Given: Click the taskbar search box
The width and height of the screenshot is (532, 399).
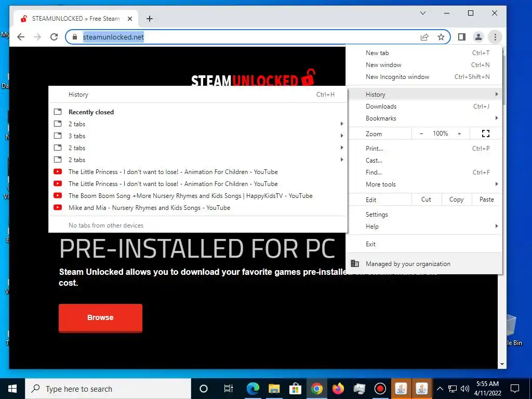Looking at the screenshot, I should click(108, 389).
